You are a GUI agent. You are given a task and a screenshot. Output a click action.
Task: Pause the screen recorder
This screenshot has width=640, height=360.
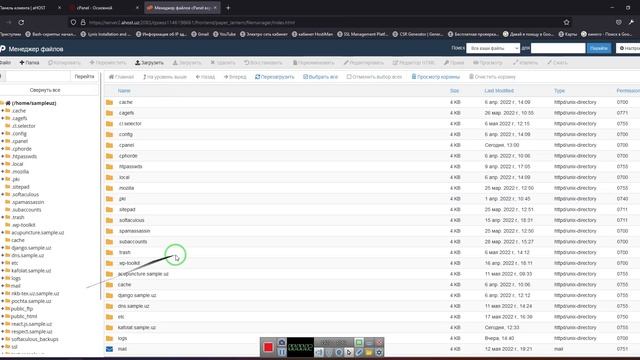click(x=282, y=352)
